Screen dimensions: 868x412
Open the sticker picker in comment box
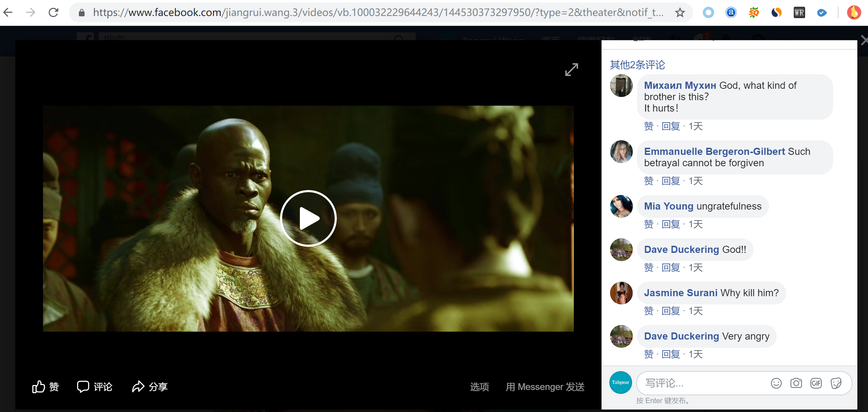click(836, 383)
